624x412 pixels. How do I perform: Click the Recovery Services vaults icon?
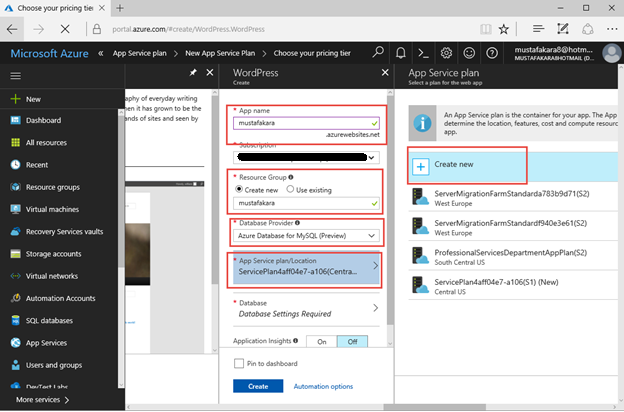16,232
